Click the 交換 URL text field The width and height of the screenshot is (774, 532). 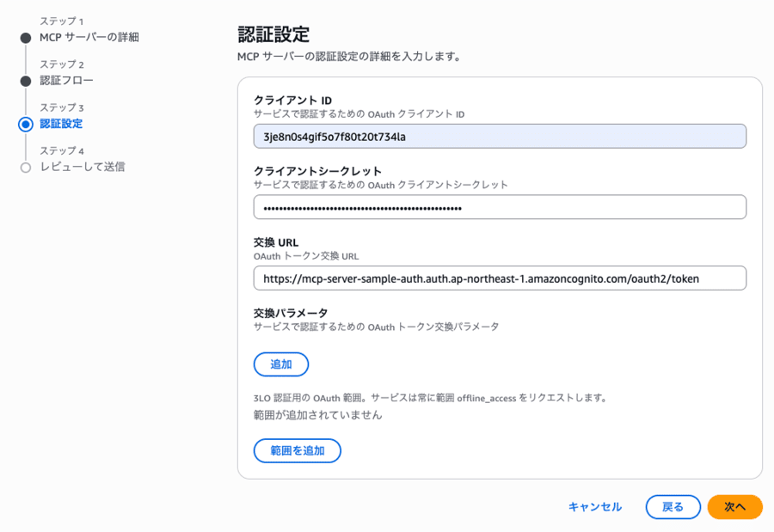[x=500, y=278]
